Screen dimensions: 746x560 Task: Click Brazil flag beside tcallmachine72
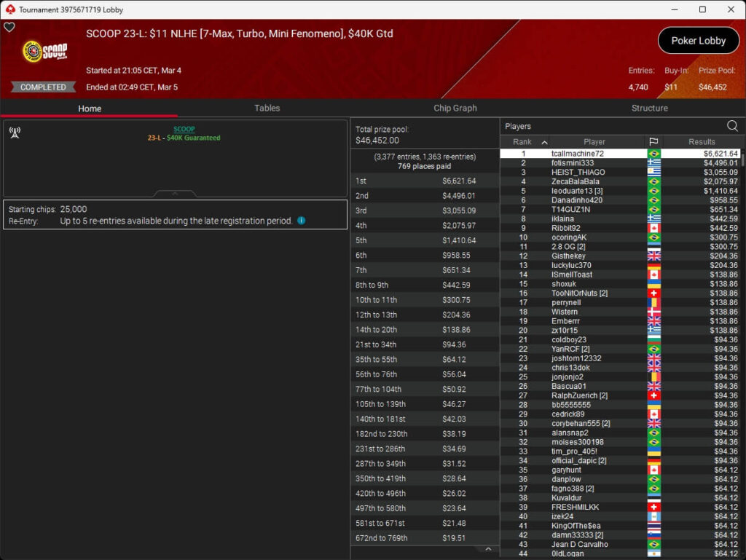pos(653,154)
